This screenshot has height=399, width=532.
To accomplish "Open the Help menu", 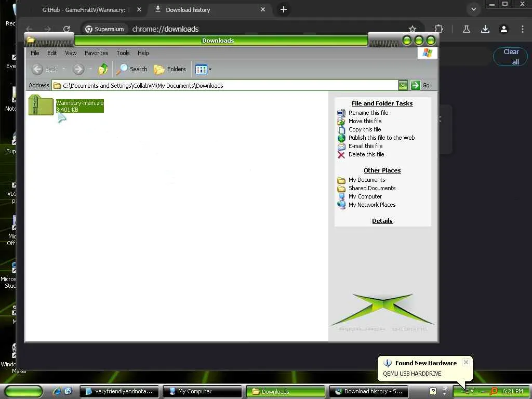I will [143, 53].
